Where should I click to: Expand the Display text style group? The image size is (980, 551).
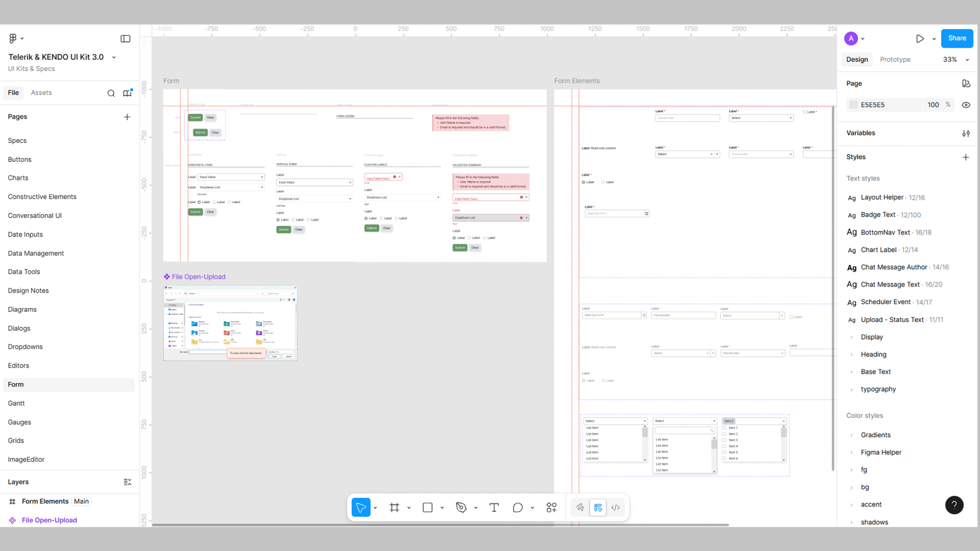(x=852, y=337)
